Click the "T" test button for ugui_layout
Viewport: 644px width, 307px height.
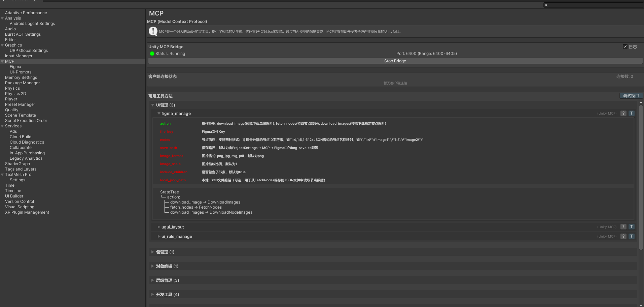tap(632, 227)
